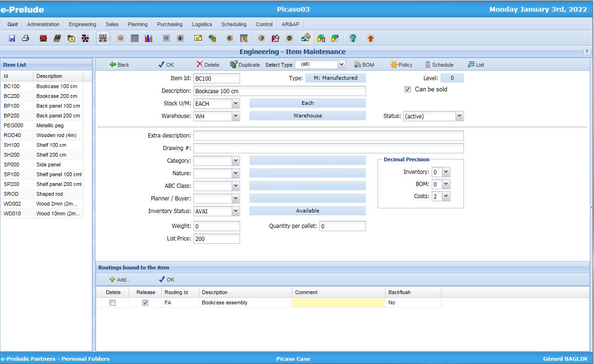
Task: Open the Policy view
Action: [401, 65]
